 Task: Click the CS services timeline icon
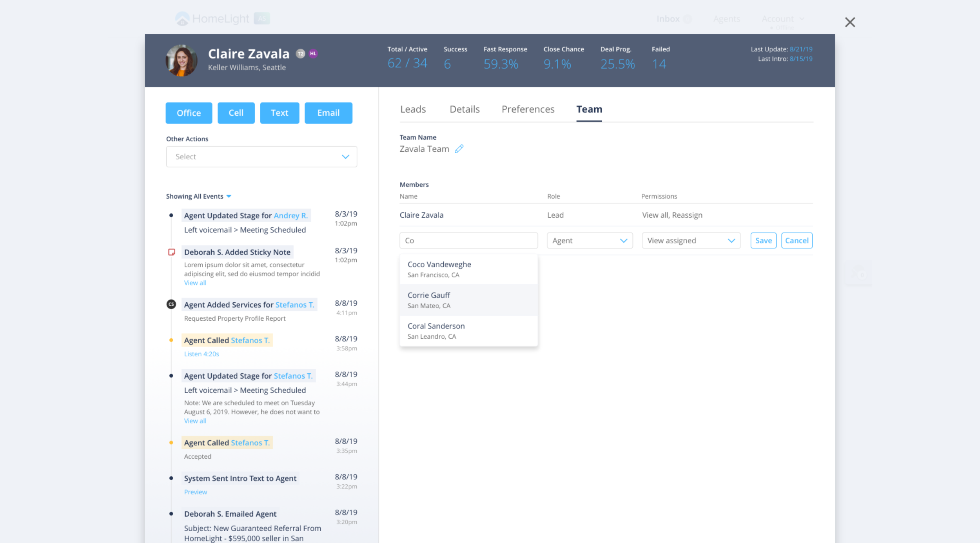[171, 304]
